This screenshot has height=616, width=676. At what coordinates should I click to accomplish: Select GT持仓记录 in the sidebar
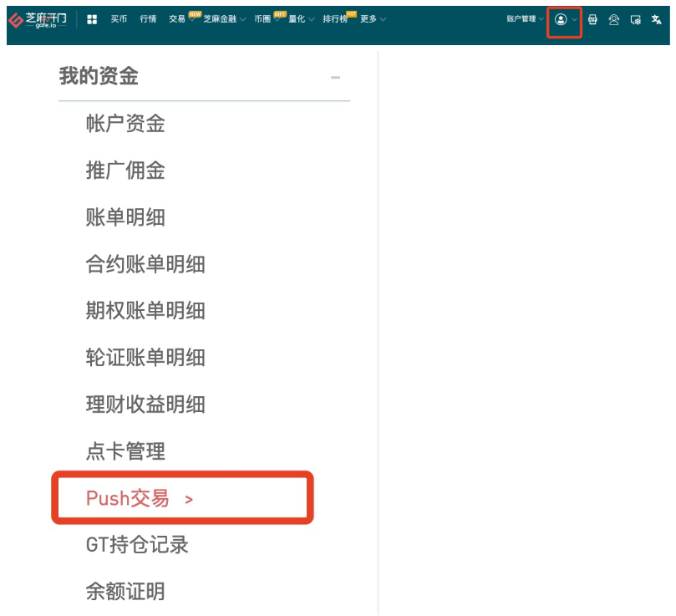tap(137, 544)
